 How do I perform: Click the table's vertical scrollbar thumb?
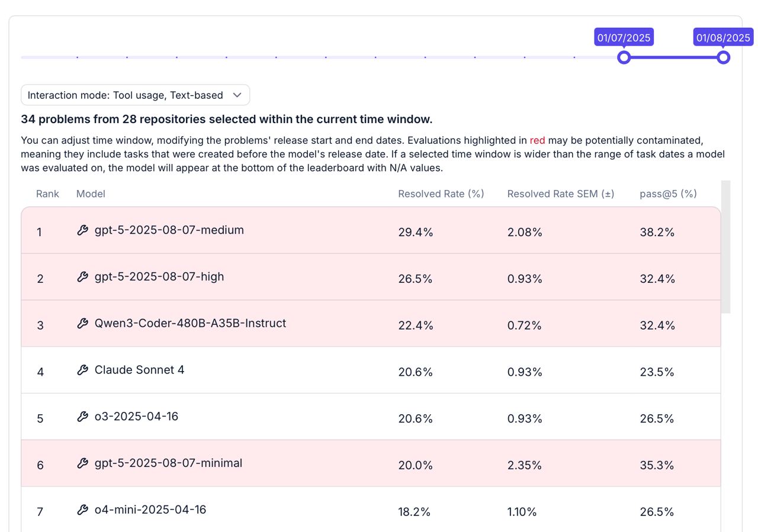pyautogui.click(x=725, y=247)
